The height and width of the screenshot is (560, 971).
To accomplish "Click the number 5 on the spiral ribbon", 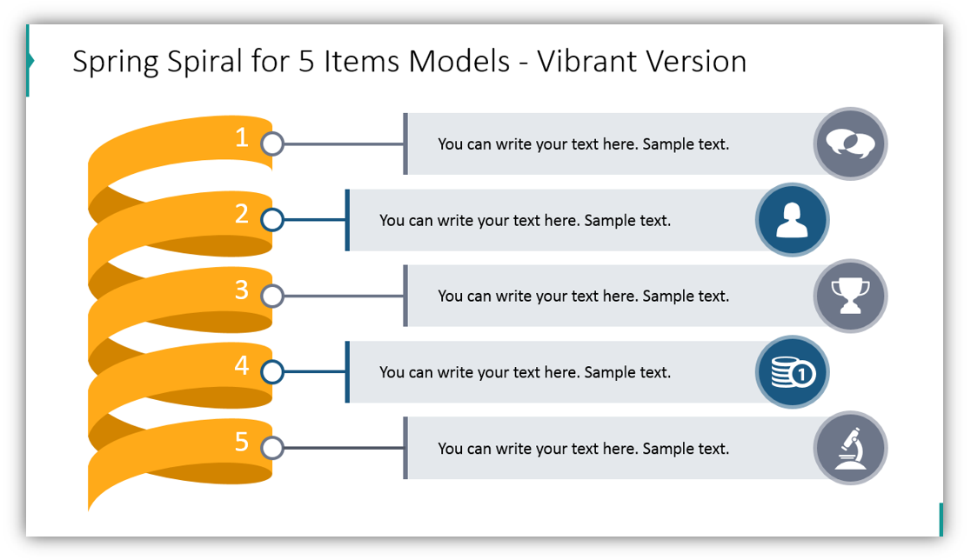I will (x=242, y=442).
